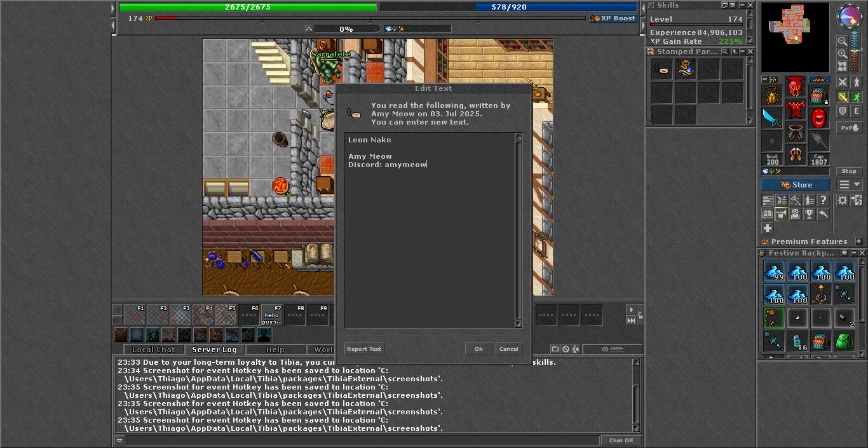This screenshot has height=448, width=868.
Task: Open the hamburger menu dropdown below Stop
Action: (849, 184)
